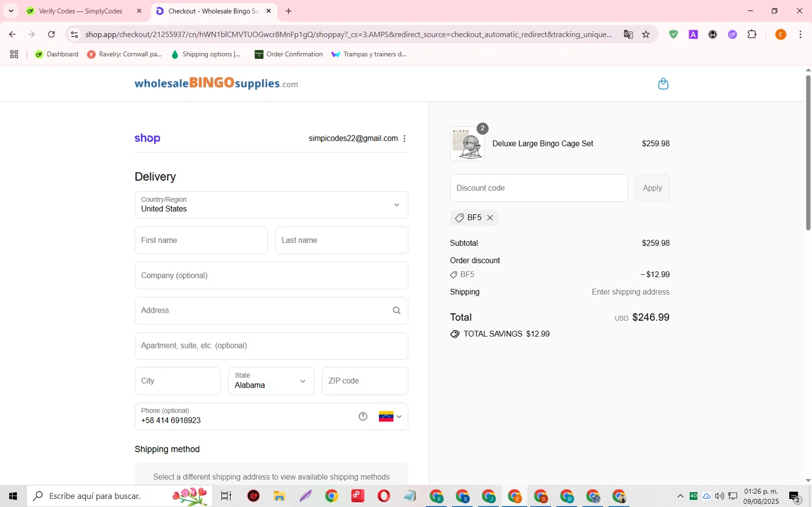Open a new browser tab
The width and height of the screenshot is (812, 507).
[289, 11]
